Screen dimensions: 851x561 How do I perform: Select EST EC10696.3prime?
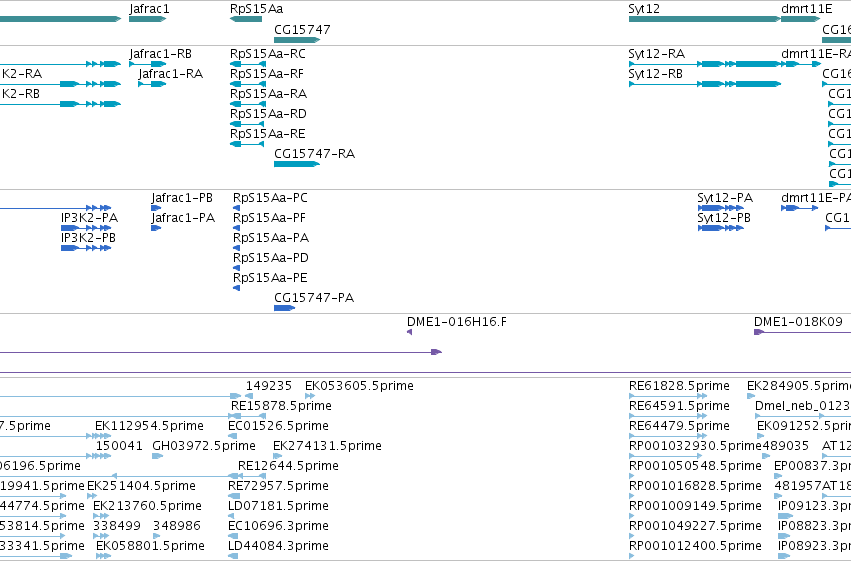pos(231,536)
